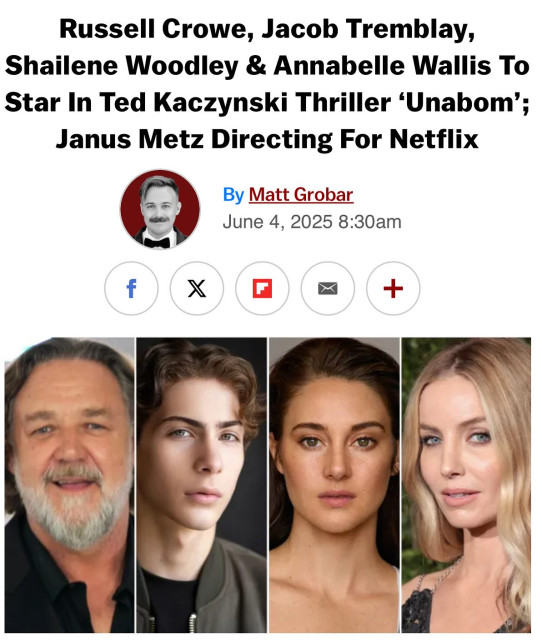This screenshot has height=640, width=542.
Task: Open the author's circular avatar photo
Action: (x=160, y=209)
